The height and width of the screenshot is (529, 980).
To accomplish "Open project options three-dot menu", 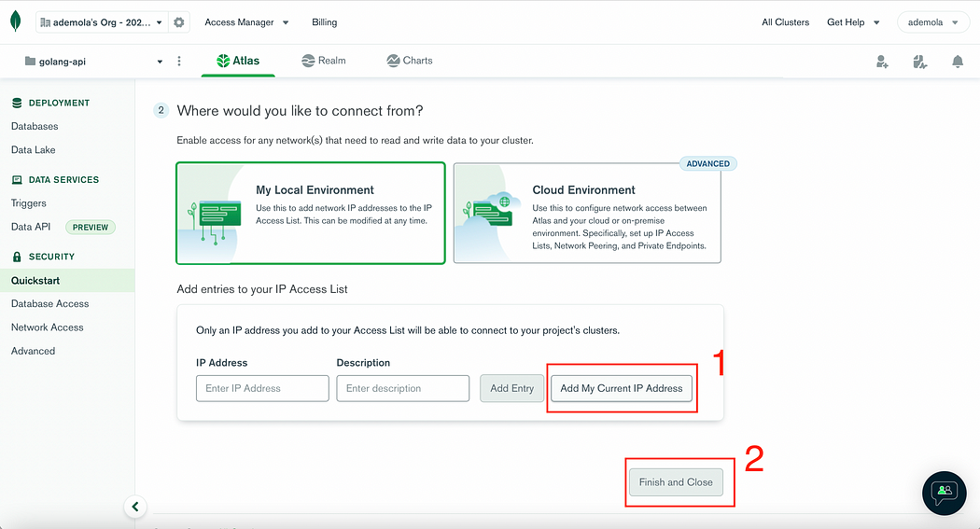I will [x=179, y=62].
